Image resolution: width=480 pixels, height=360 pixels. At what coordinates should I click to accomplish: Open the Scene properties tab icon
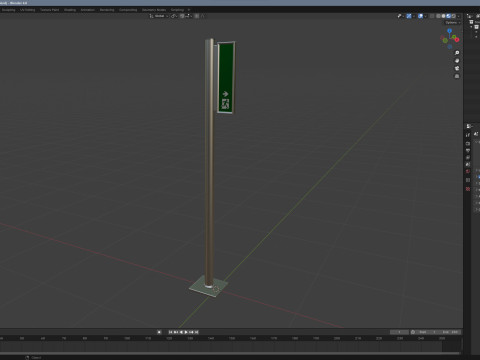468,165
